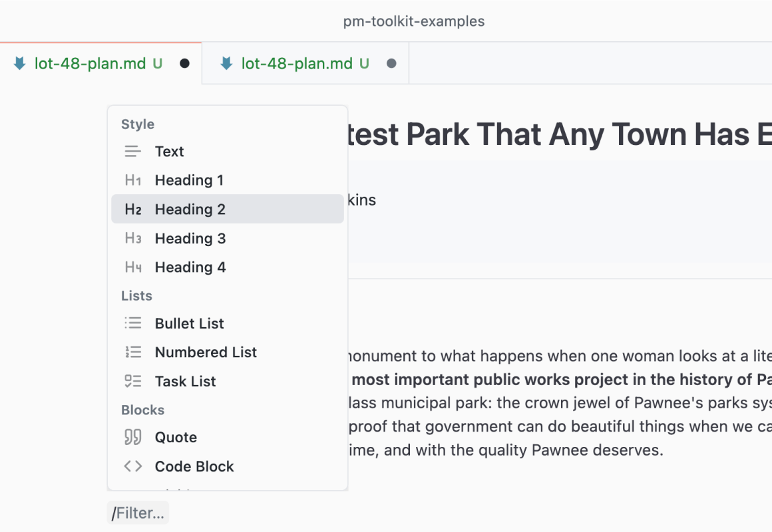This screenshot has width=772, height=532.
Task: Open the second lot-48-plan.md tab
Action: (x=297, y=64)
